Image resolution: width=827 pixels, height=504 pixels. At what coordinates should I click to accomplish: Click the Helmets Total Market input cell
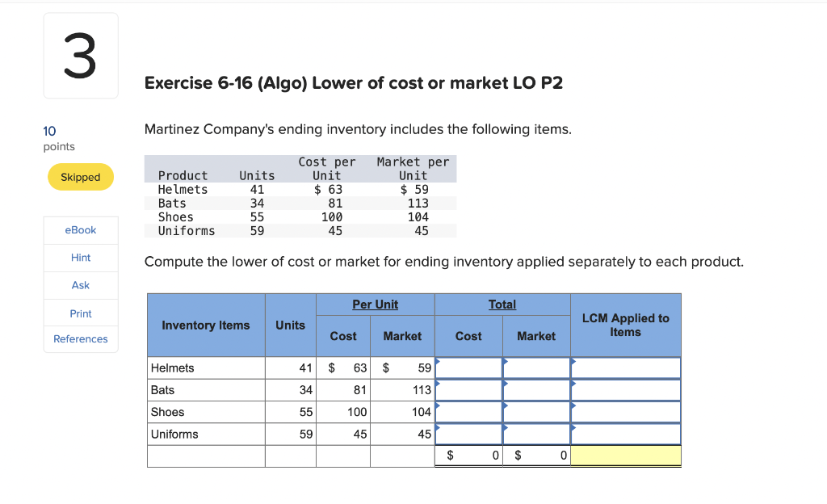[535, 368]
